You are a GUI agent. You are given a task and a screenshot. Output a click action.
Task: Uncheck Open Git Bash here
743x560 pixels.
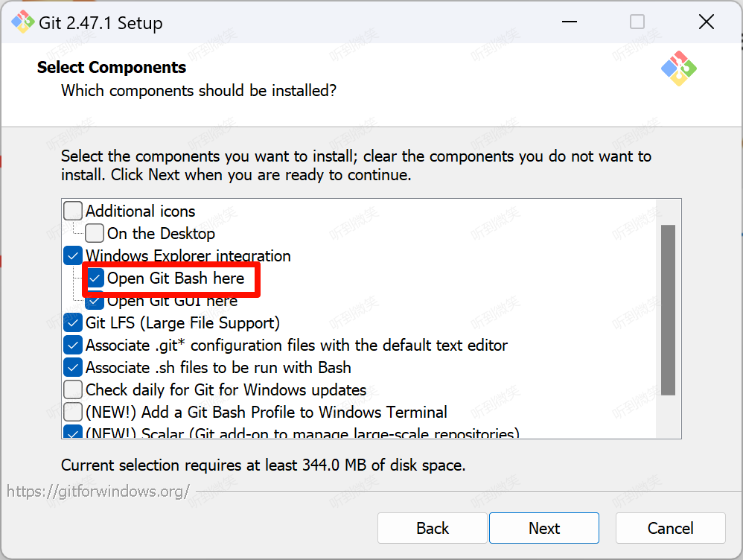coord(95,279)
